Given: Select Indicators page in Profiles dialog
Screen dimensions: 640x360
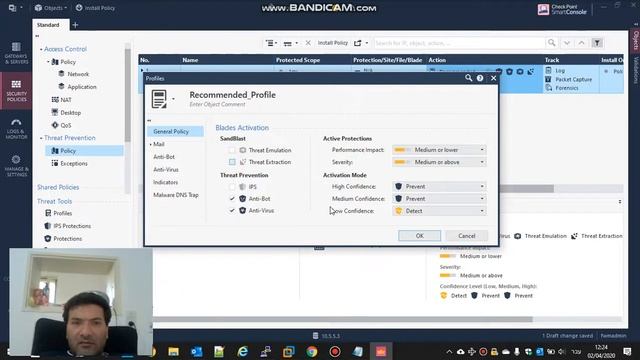Looking at the screenshot, I should point(165,182).
